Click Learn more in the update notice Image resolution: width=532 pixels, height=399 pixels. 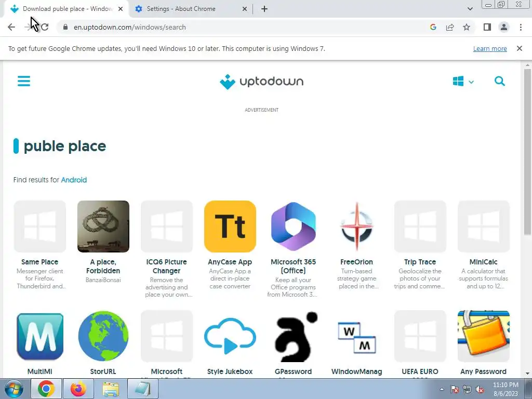click(x=490, y=48)
